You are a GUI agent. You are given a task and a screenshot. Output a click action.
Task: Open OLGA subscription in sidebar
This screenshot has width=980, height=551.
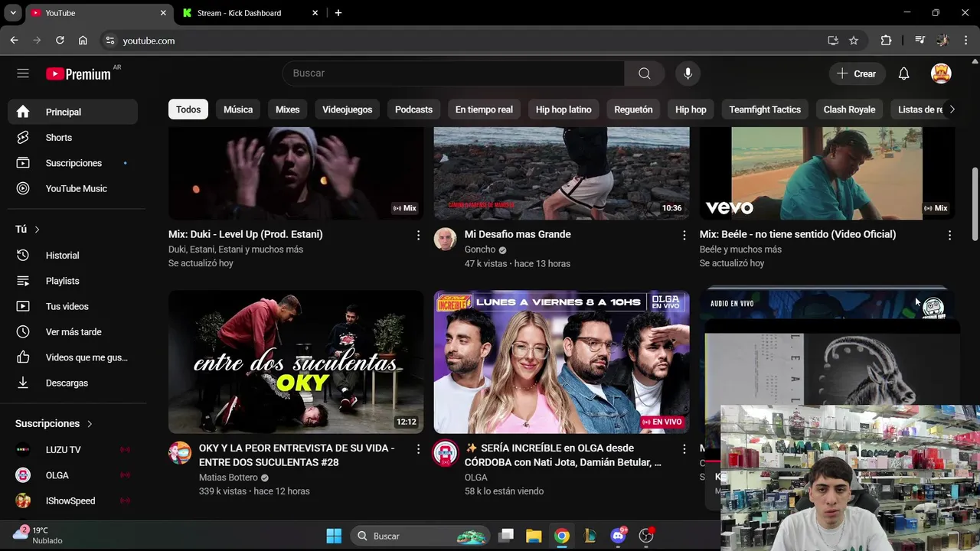click(73, 475)
